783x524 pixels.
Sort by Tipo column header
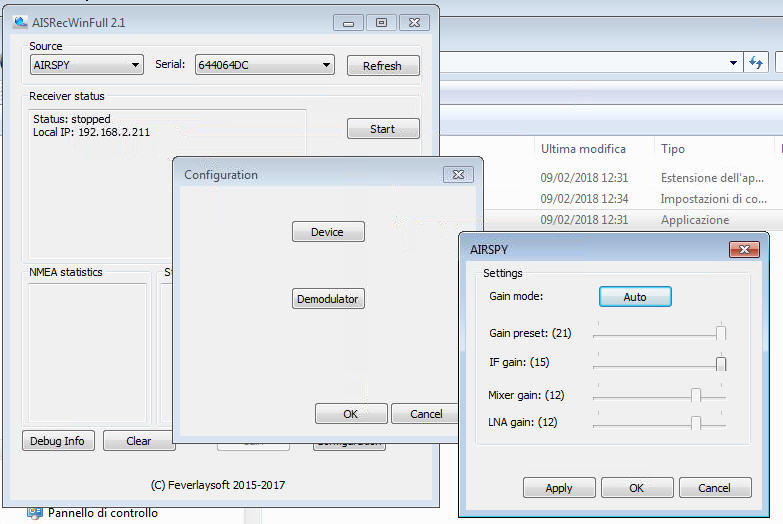tap(673, 149)
